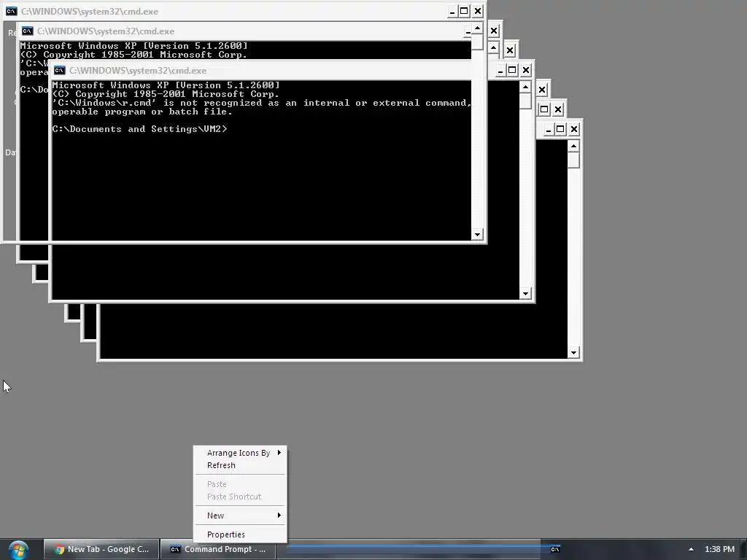Image resolution: width=747 pixels, height=560 pixels.
Task: Click the cmd icon of the second cascaded window
Action: (28, 31)
